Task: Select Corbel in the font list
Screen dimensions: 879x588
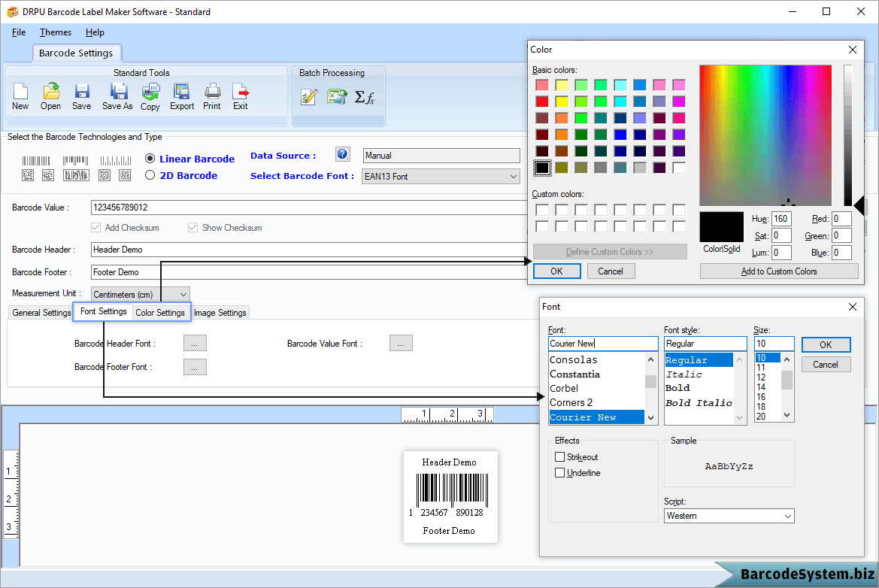Action: tap(596, 388)
